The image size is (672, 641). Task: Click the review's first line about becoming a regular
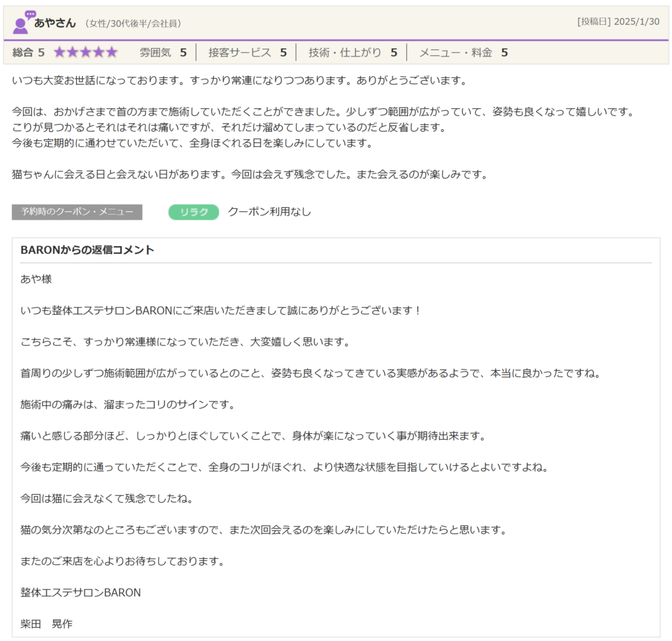240,81
